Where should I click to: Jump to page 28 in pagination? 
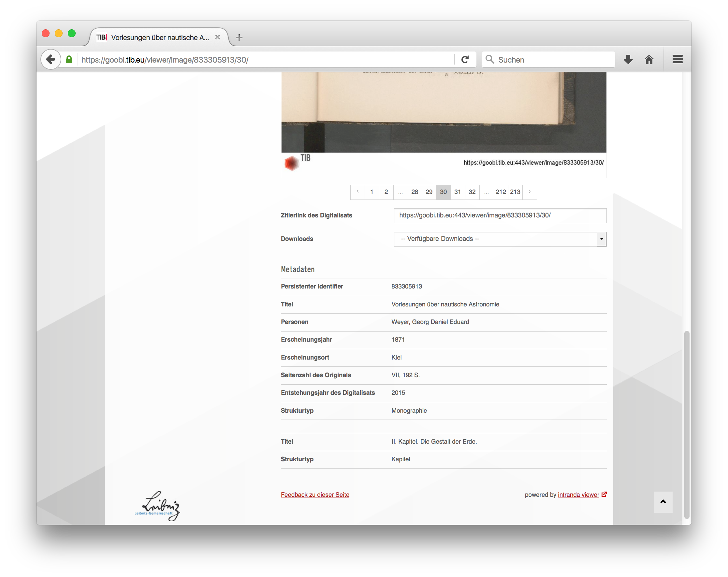pyautogui.click(x=415, y=192)
